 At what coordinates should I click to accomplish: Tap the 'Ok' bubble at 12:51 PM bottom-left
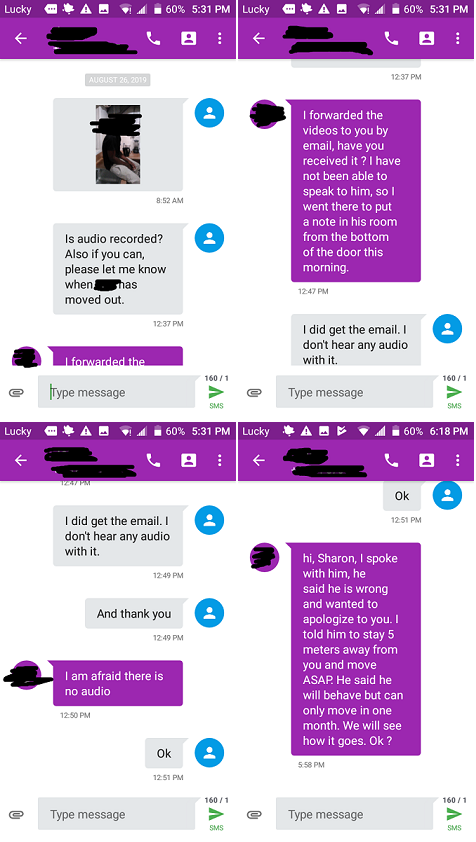[164, 753]
